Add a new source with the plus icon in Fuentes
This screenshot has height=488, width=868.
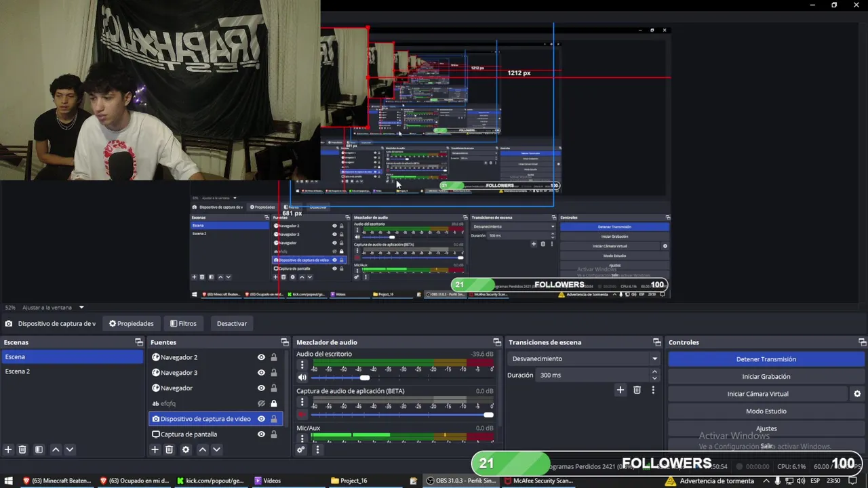pos(155,449)
